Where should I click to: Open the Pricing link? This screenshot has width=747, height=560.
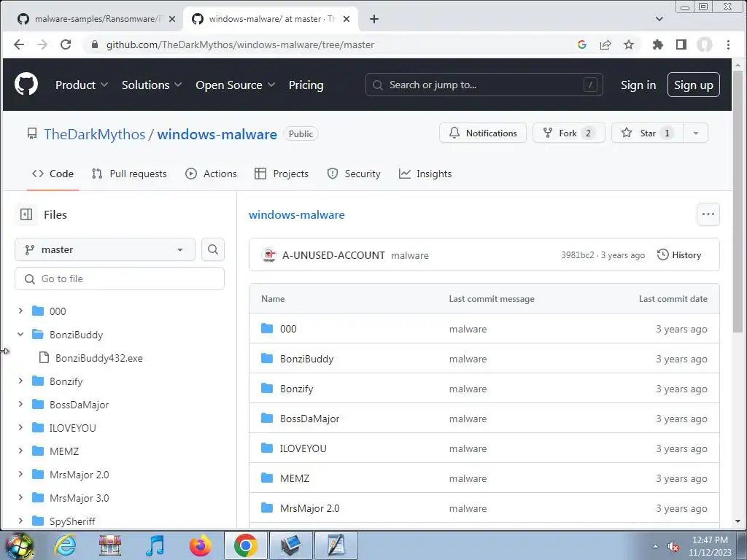click(306, 85)
